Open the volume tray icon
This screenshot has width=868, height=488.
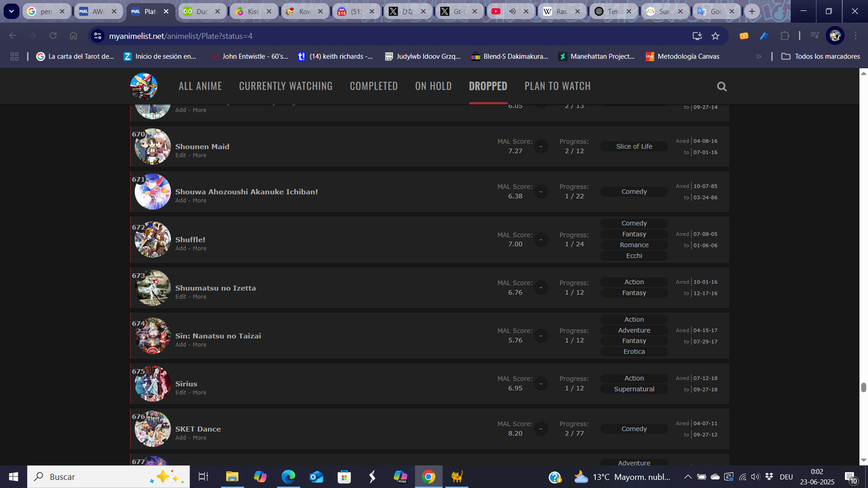755,477
